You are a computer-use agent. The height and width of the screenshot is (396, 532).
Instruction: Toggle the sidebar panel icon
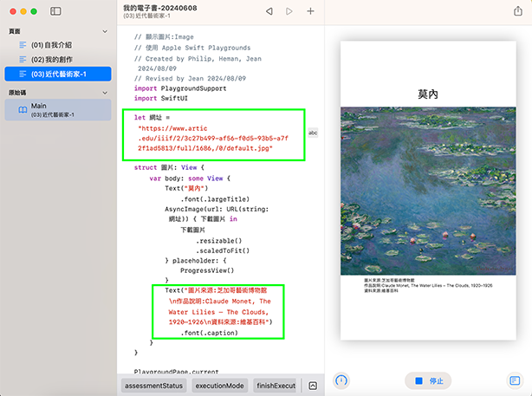[x=55, y=11]
